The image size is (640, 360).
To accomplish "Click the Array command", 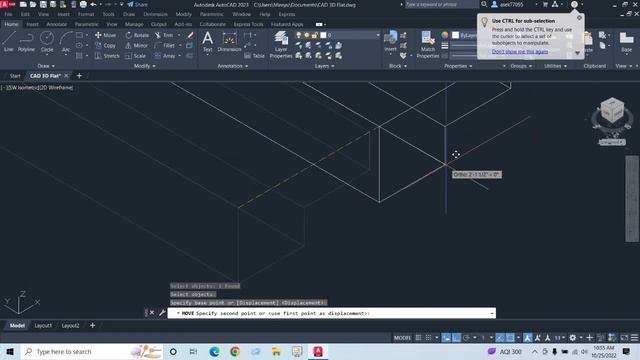I will 165,56.
